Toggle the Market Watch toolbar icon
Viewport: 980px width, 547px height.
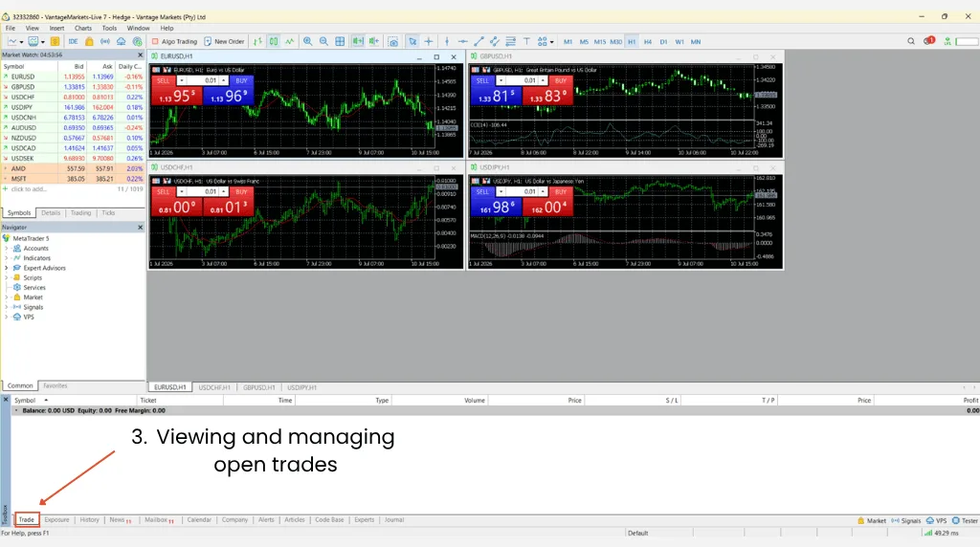(x=55, y=42)
